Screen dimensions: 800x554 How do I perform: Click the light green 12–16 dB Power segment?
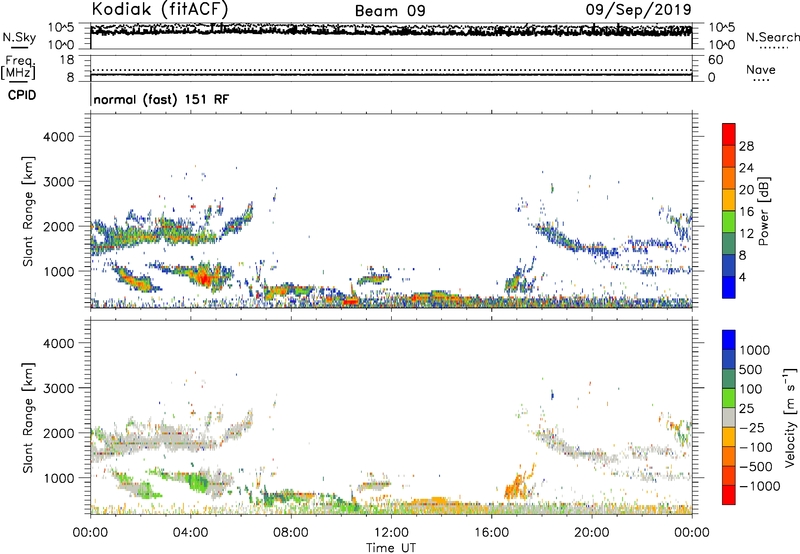tap(729, 222)
